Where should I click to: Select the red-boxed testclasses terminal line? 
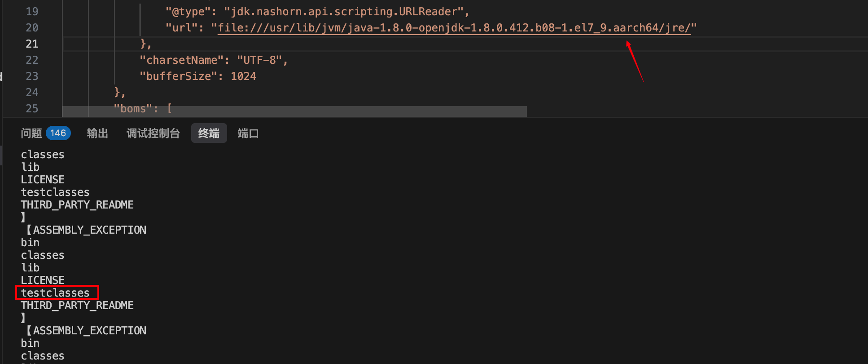point(55,293)
